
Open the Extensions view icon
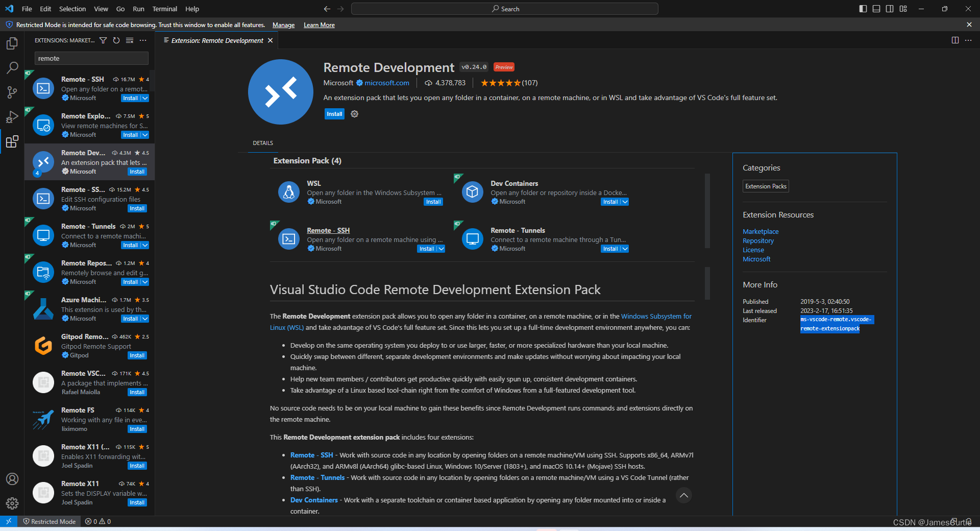point(12,141)
